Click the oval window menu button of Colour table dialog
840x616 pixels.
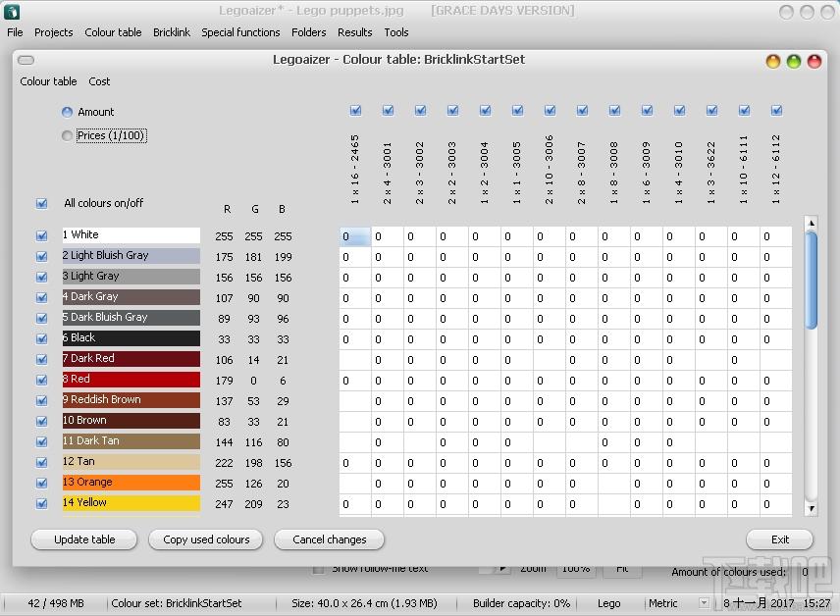click(x=26, y=60)
